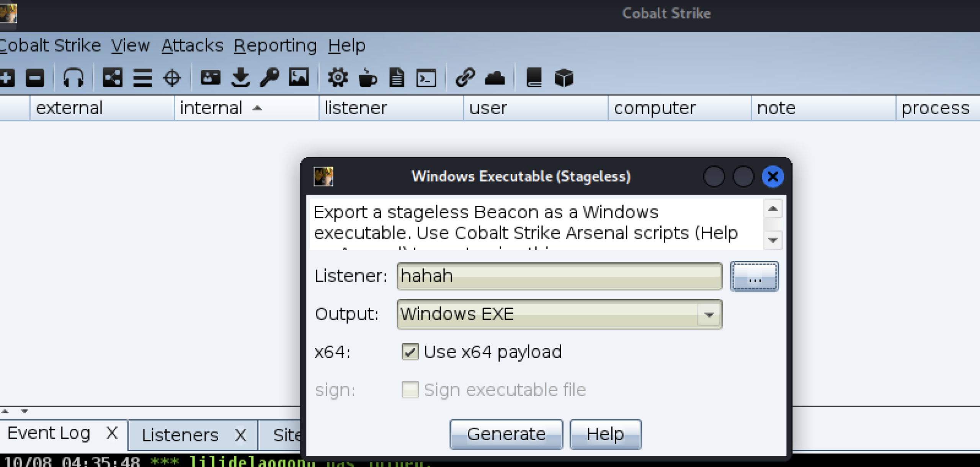Click the desktop app icon top-left
980x467 pixels.
point(8,14)
